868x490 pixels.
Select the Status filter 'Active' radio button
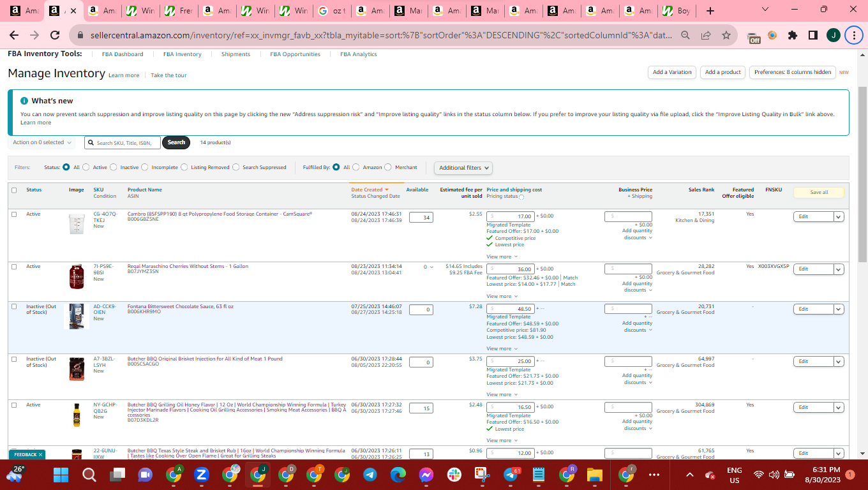click(x=86, y=167)
